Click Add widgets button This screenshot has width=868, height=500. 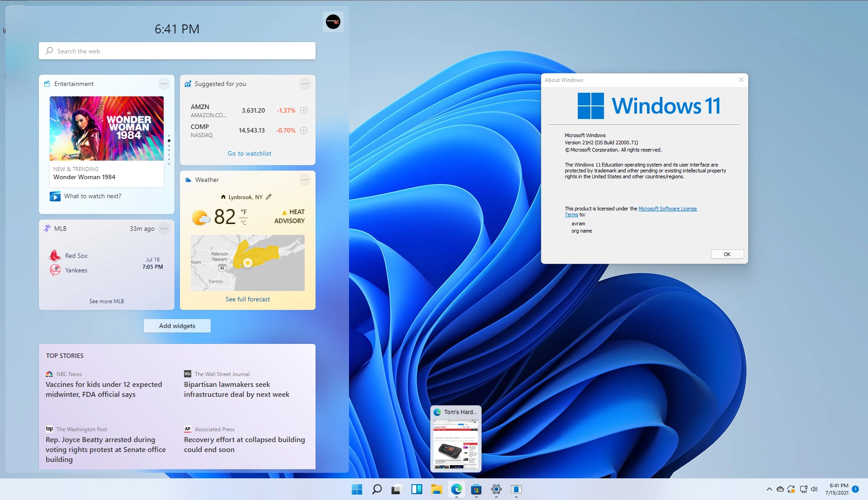click(177, 326)
